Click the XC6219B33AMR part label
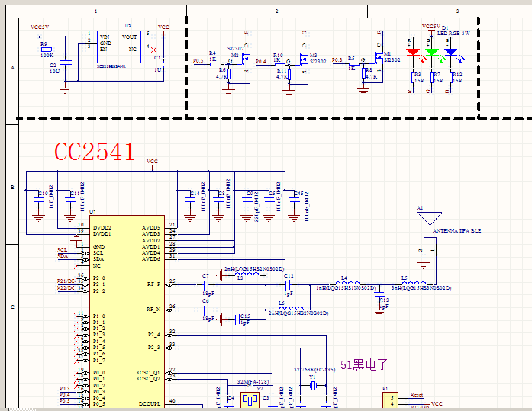The height and width of the screenshot is (411, 532). pyautogui.click(x=111, y=66)
